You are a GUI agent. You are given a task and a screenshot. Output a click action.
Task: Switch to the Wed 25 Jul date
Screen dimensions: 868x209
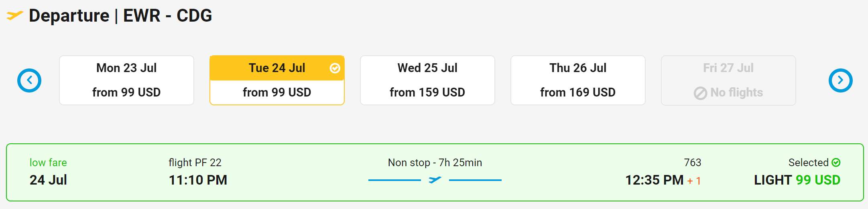point(427,80)
